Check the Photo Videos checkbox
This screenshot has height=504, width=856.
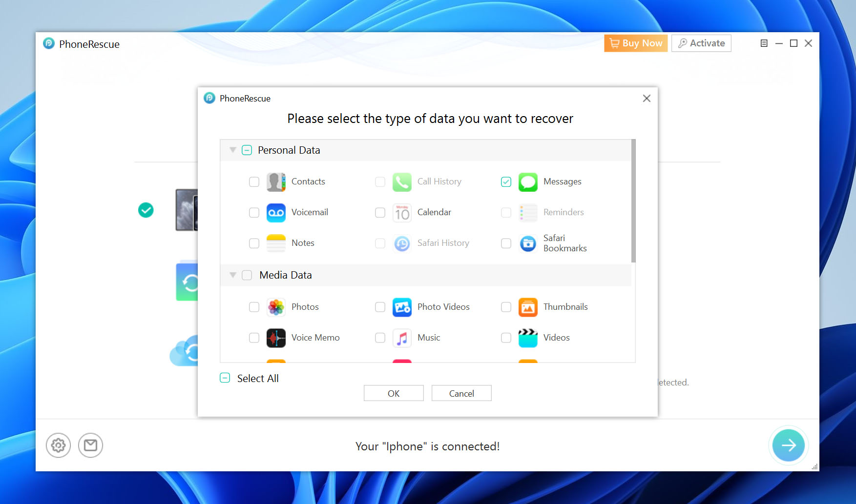380,307
